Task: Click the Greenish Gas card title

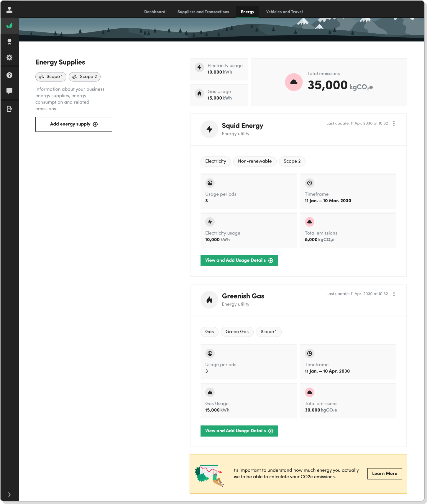Action: (243, 296)
